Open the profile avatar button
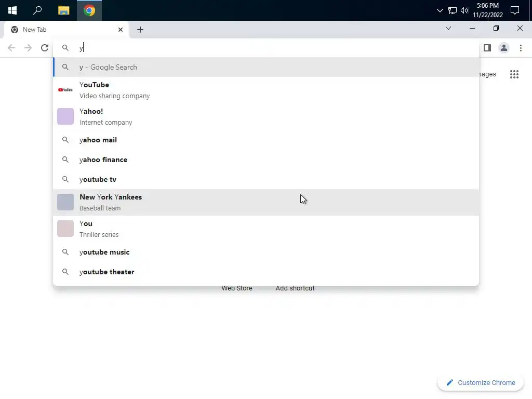Viewport: 532px width, 399px height. click(504, 48)
